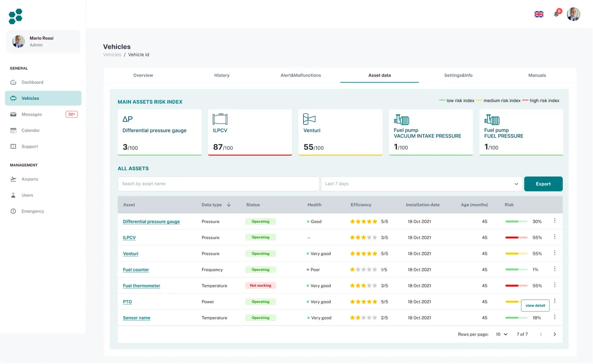Click the hexagon app logo
This screenshot has height=364, width=593.
click(16, 16)
